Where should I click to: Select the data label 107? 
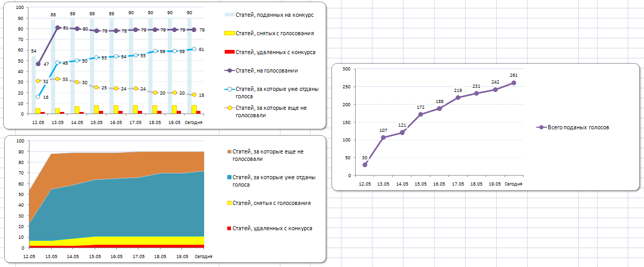[383, 130]
